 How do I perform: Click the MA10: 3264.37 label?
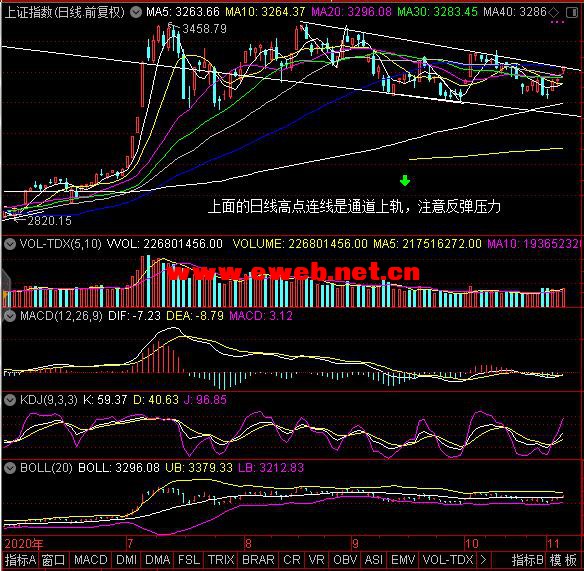click(x=265, y=12)
